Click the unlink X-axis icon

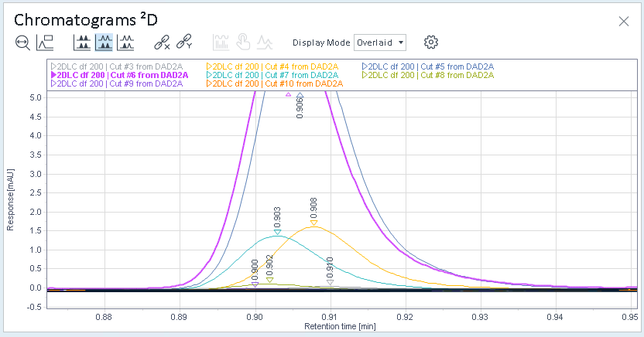tap(162, 43)
